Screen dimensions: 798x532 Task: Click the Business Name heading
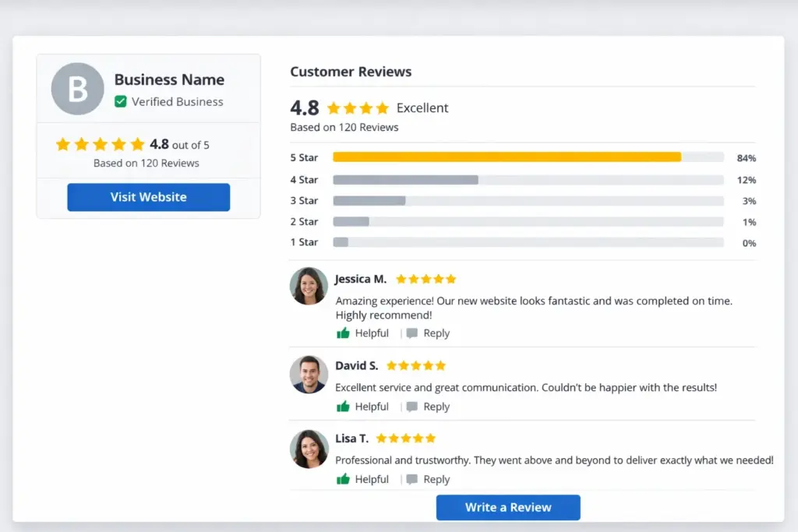169,79
